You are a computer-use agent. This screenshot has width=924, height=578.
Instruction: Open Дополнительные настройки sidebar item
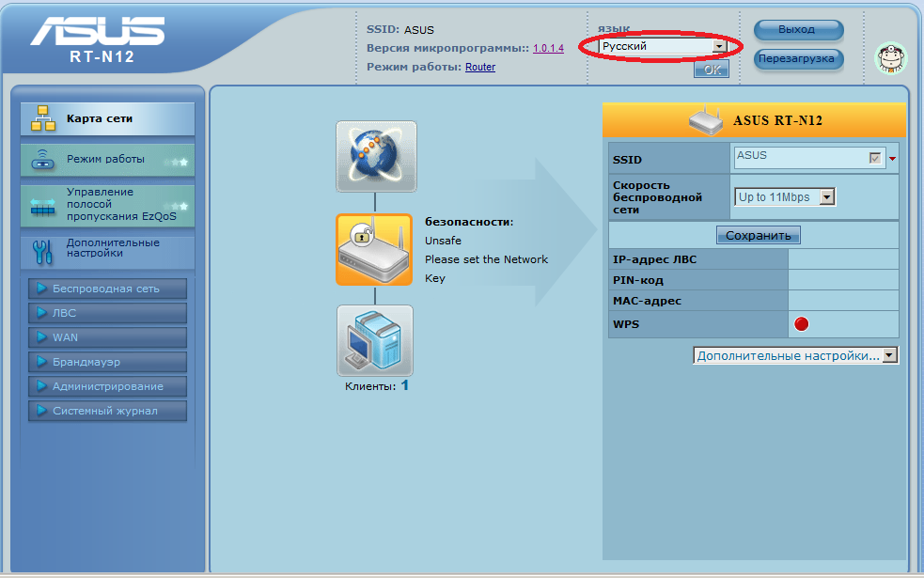(x=107, y=252)
